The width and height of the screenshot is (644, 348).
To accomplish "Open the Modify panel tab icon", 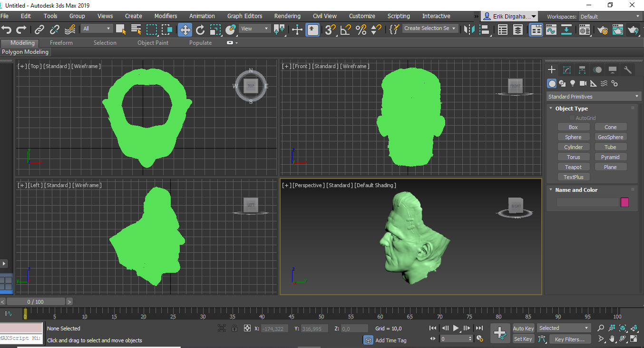I will pyautogui.click(x=567, y=70).
